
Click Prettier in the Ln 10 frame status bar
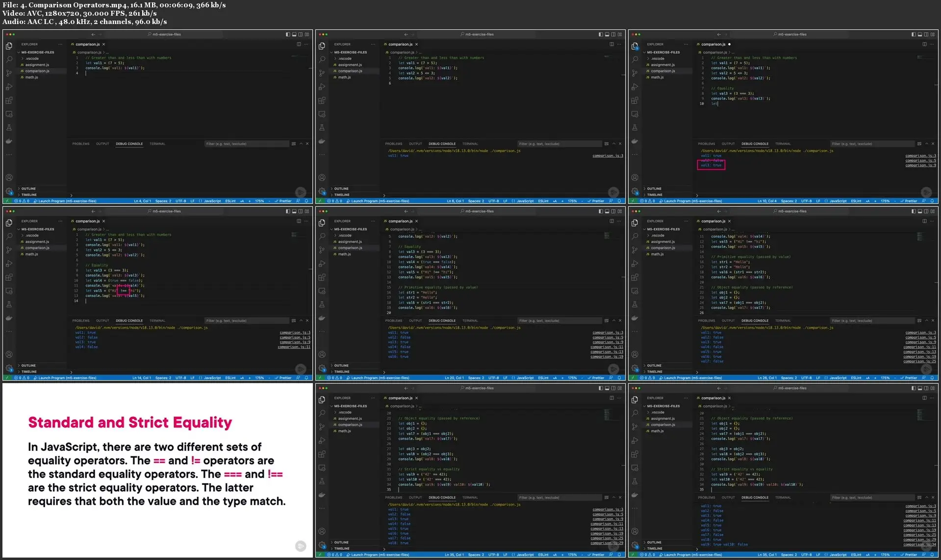pos(909,201)
